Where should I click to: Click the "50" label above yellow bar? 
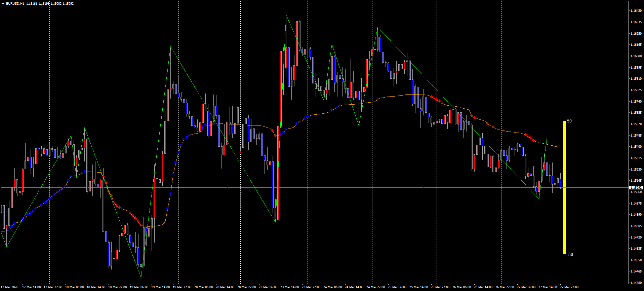click(x=569, y=121)
